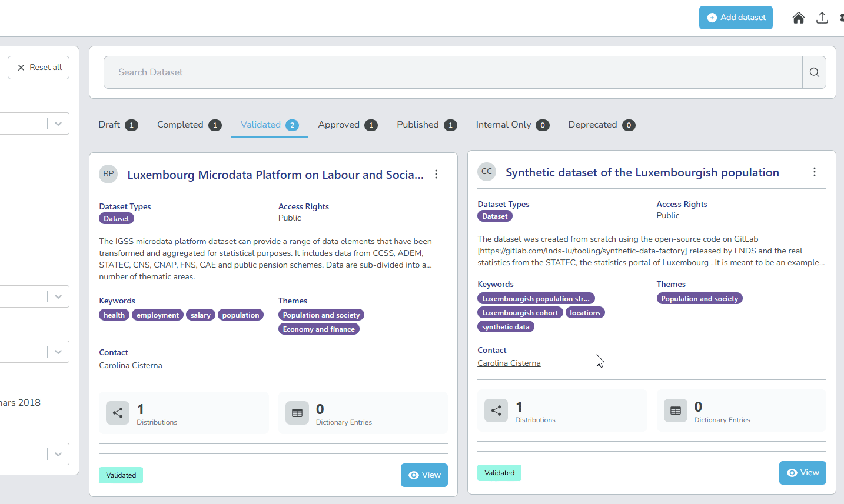This screenshot has width=844, height=504.
Task: Click the search magnifier icon
Action: click(x=814, y=72)
